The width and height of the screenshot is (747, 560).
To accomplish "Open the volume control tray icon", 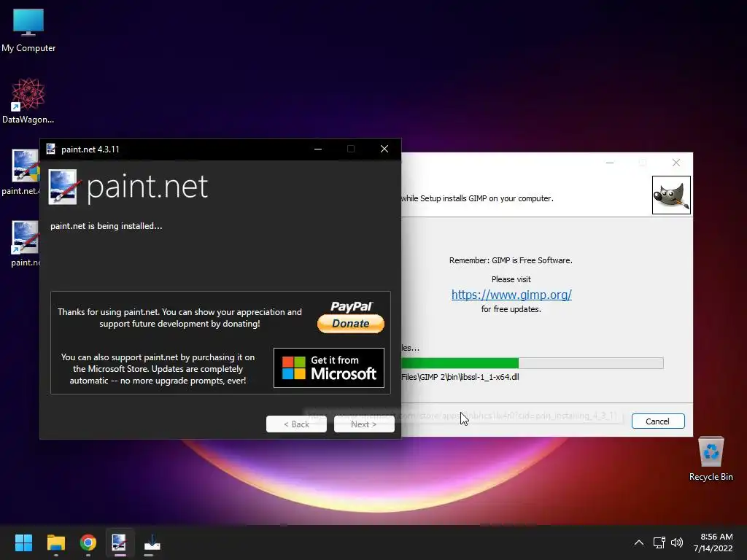I will click(676, 542).
